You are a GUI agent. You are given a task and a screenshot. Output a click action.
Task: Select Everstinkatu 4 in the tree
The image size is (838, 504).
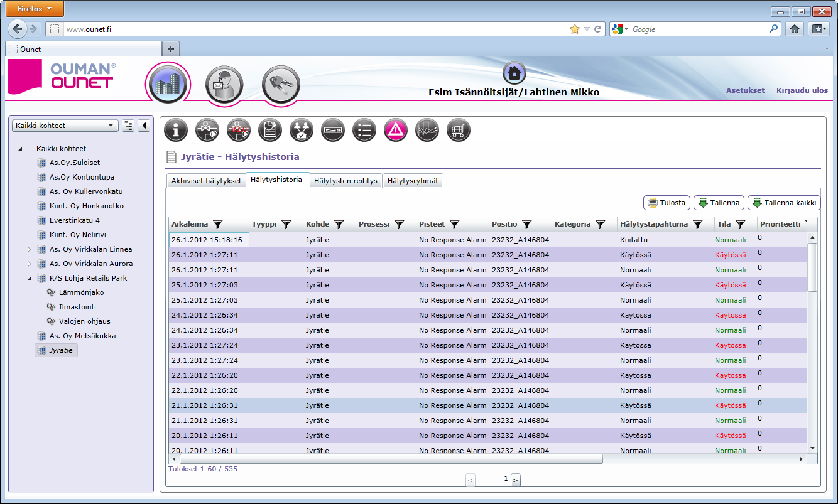tap(75, 220)
